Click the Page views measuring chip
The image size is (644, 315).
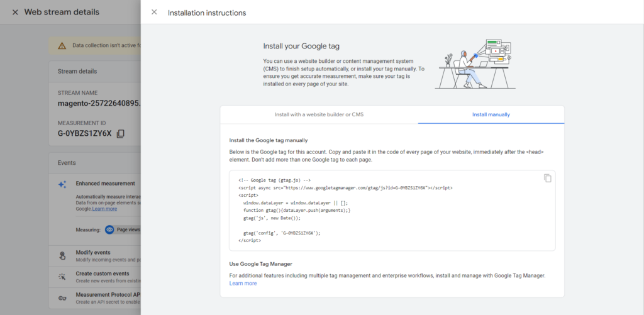coord(123,229)
